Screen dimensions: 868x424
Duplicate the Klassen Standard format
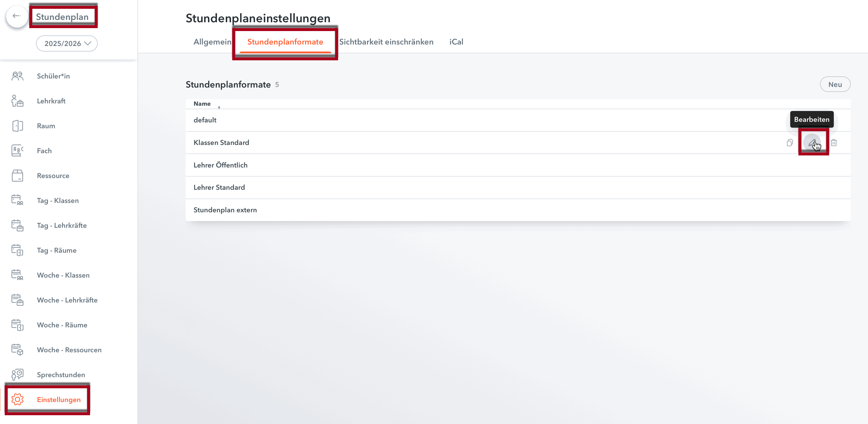(790, 143)
